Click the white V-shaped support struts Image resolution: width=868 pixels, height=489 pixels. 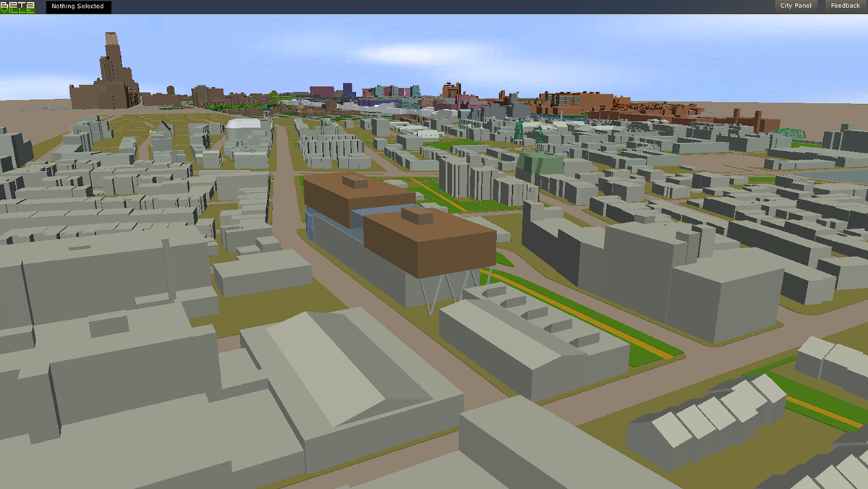[440, 293]
